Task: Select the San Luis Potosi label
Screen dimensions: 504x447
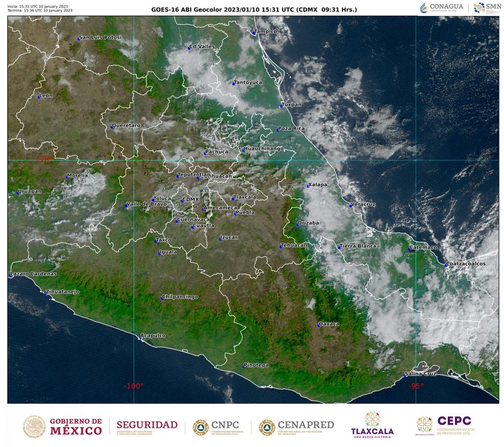Action: pyautogui.click(x=100, y=37)
